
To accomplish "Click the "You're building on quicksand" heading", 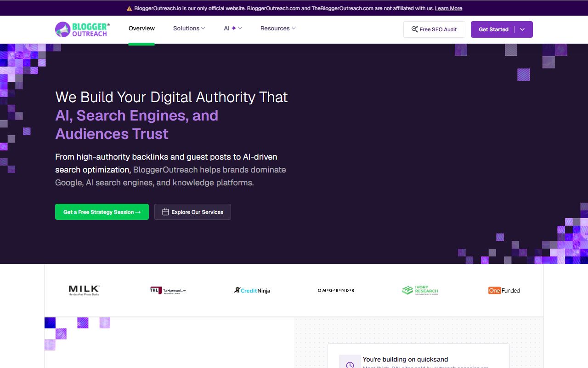I will (405, 359).
